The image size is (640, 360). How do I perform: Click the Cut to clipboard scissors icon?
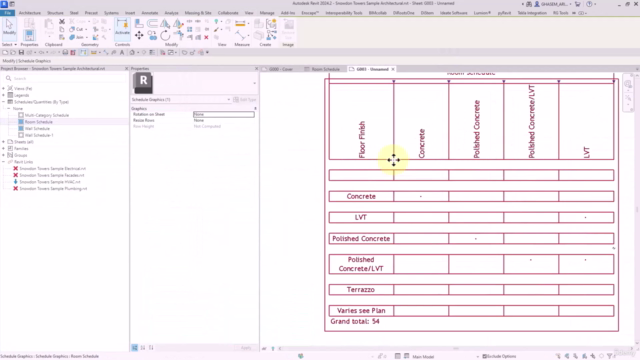pyautogui.click(x=62, y=21)
